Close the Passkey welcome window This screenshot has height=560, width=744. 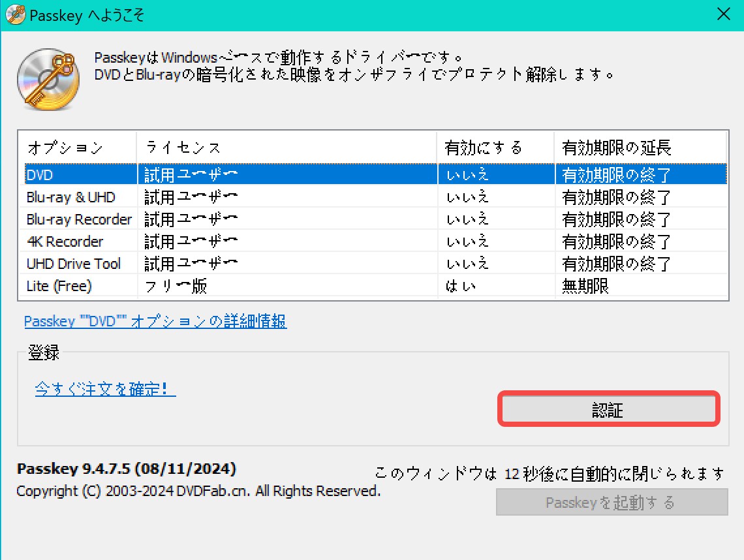[x=724, y=14]
